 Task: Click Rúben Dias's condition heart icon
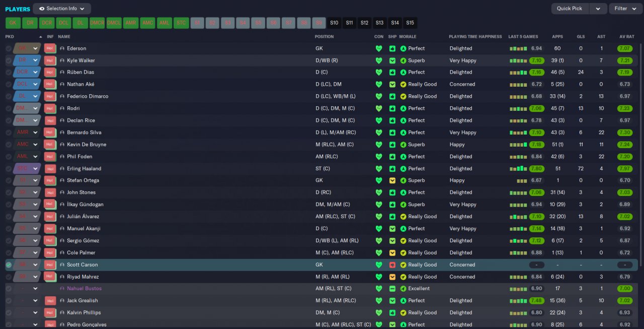[x=379, y=72]
